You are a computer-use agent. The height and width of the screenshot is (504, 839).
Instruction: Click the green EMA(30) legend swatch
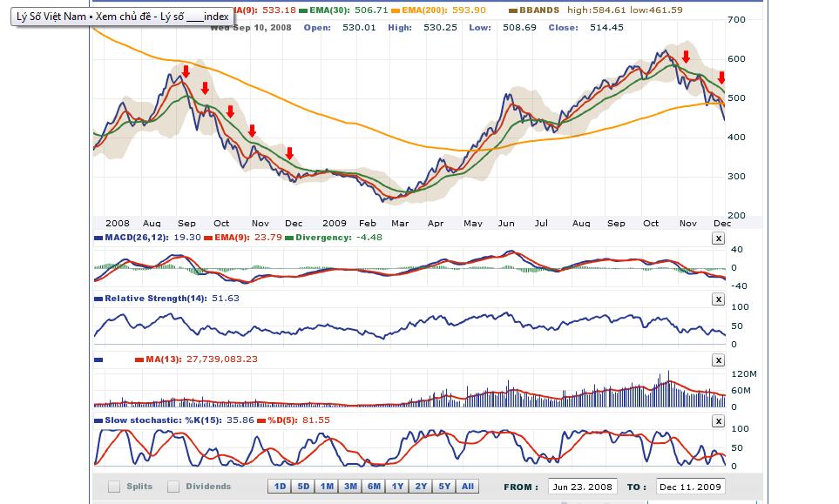(304, 10)
